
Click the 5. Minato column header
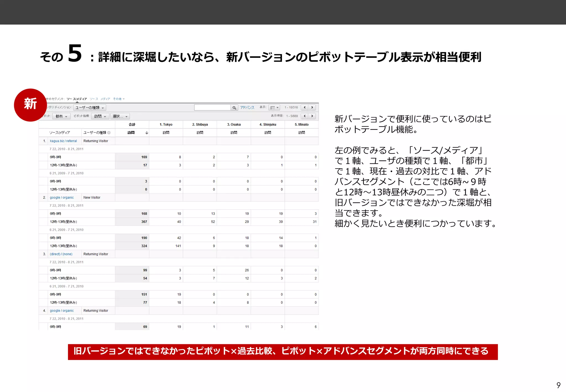click(x=302, y=125)
